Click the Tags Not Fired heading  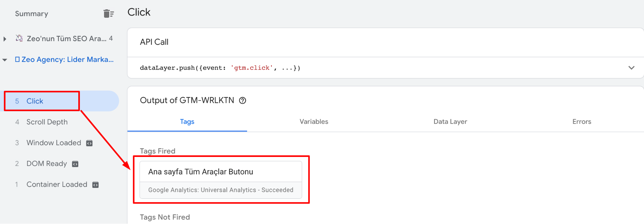165,217
